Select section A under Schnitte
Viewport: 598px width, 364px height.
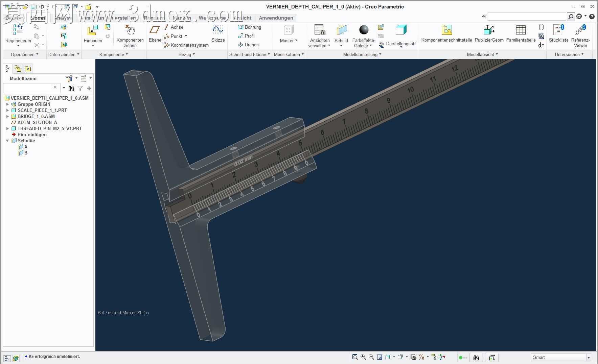[x=23, y=147]
